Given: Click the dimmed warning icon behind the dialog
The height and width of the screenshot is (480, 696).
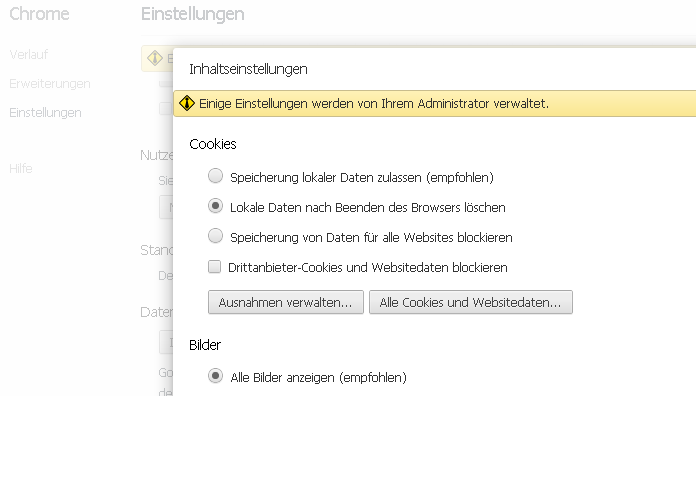Looking at the screenshot, I should (155, 58).
